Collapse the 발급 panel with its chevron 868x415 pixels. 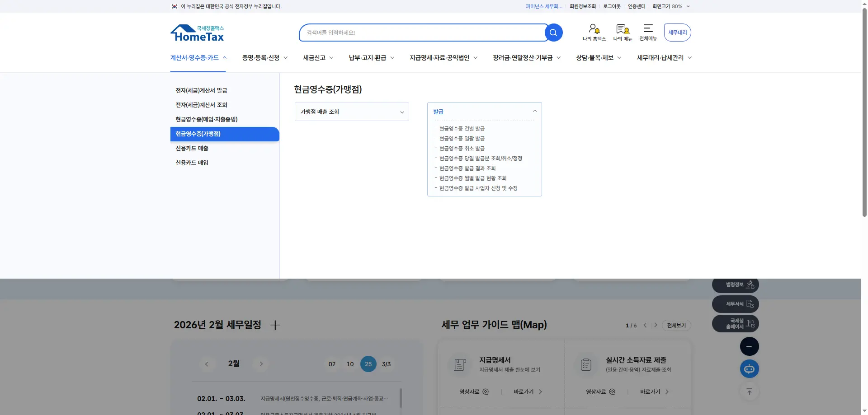pyautogui.click(x=534, y=111)
